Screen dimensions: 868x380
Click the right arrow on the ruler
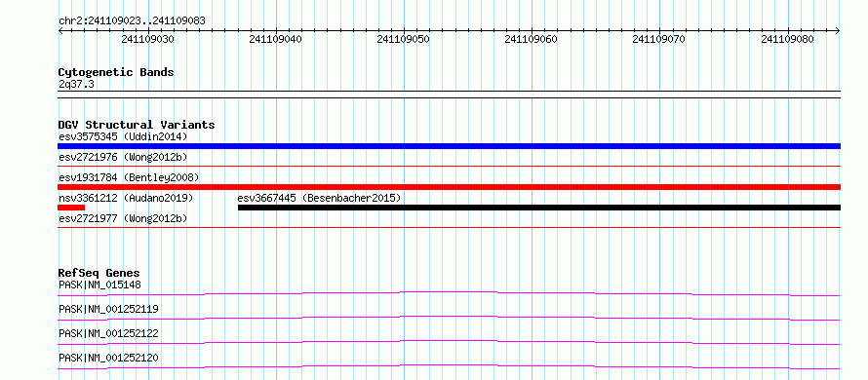pos(837,30)
